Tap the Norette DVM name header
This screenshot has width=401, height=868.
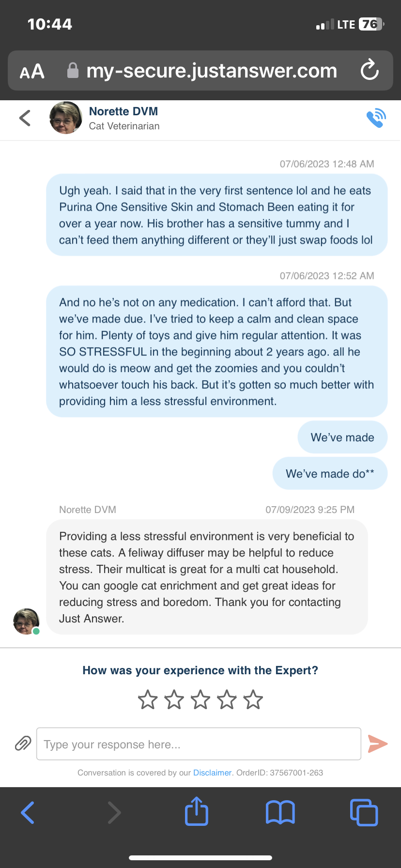coord(123,111)
